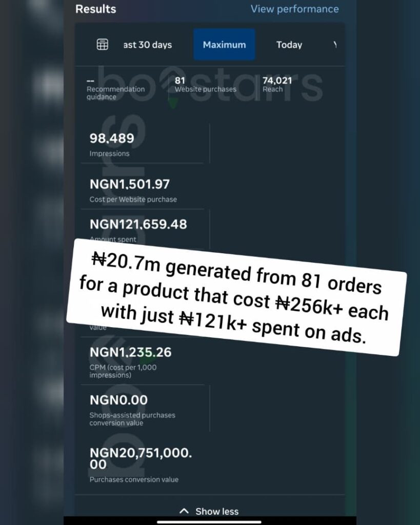
Task: Open the View performance link
Action: 294,9
